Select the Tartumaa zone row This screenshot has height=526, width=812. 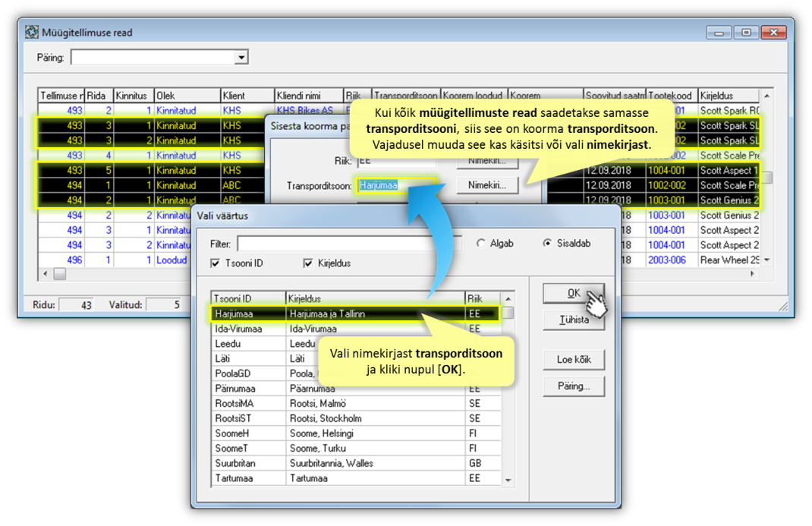point(356,478)
